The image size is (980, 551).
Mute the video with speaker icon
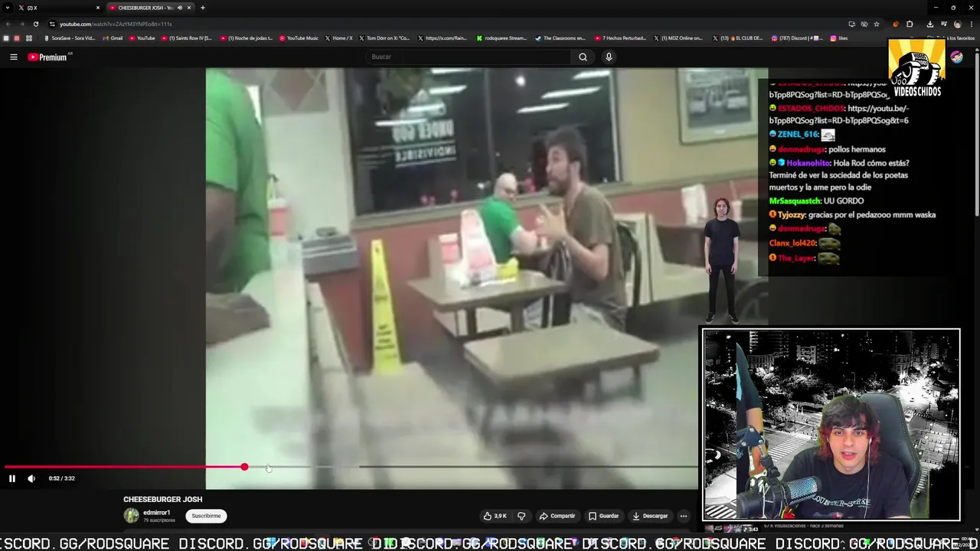[x=31, y=478]
